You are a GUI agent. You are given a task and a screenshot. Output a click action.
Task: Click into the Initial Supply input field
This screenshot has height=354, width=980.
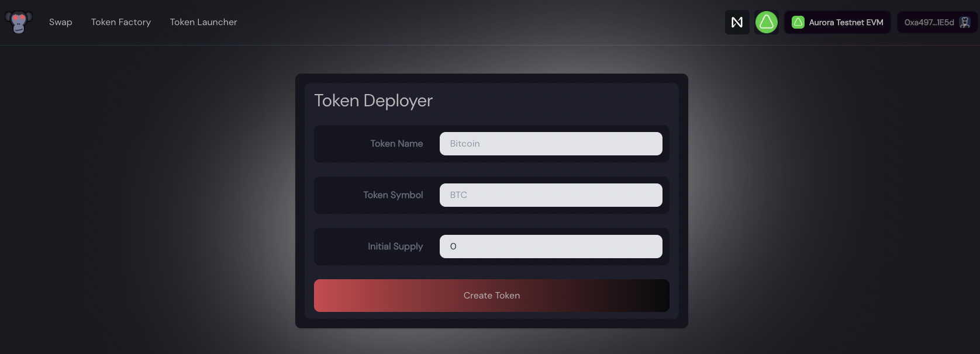tap(551, 247)
